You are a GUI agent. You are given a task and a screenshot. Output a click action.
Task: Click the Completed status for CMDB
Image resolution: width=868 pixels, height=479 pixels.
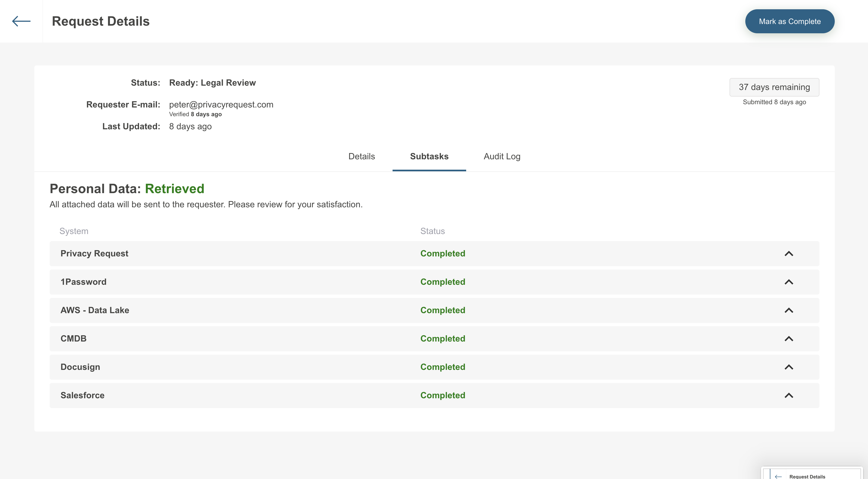click(443, 339)
